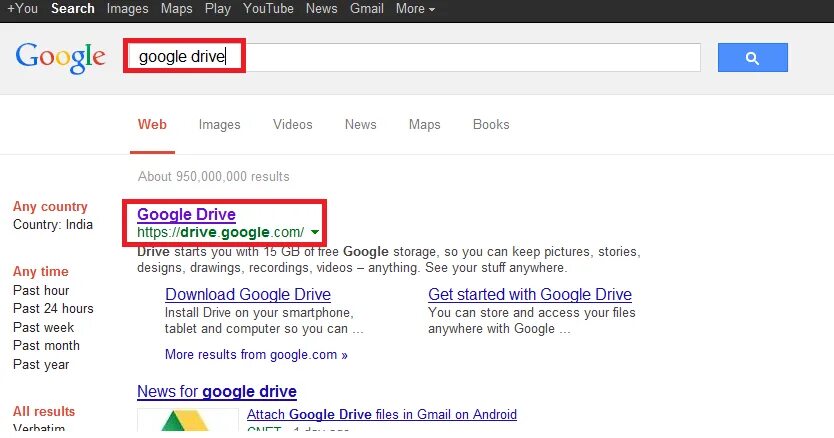Open the Google Drive result title link
Viewport: 834px width, 438px height.
(x=186, y=214)
